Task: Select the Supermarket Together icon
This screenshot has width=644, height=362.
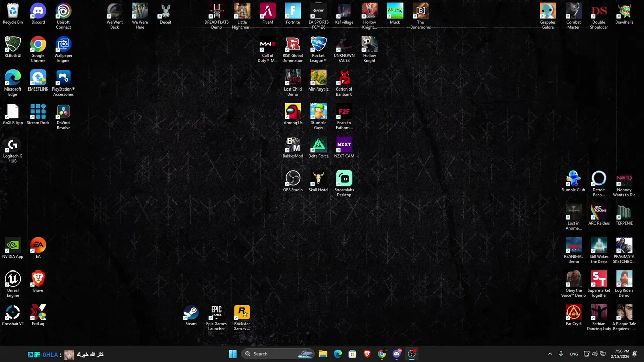Action: 599,285
